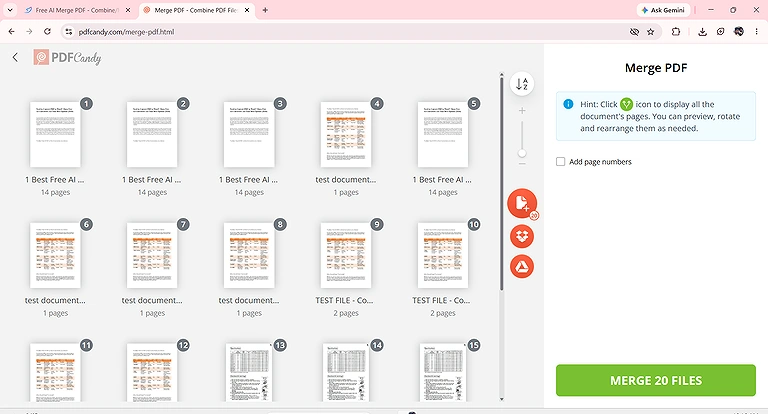Click the file list vertical scrollbar
Screen dimensions: 768x414
click(502, 184)
